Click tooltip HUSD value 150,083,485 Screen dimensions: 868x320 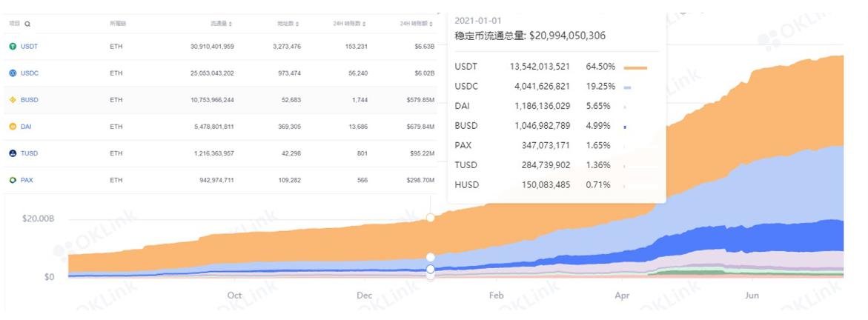pyautogui.click(x=546, y=185)
